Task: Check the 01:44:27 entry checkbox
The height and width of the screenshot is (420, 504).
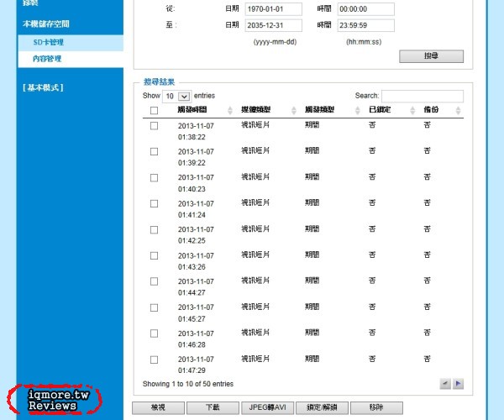Action: click(155, 281)
